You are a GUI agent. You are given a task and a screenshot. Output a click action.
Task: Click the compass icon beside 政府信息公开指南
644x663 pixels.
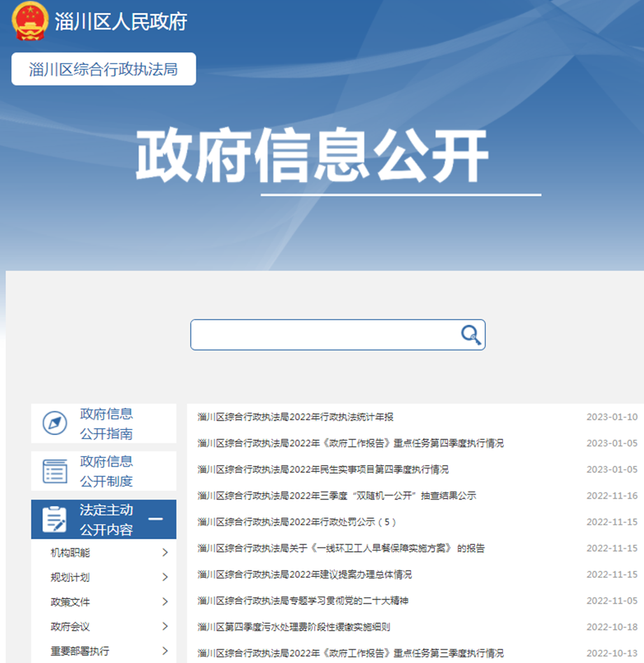point(55,423)
